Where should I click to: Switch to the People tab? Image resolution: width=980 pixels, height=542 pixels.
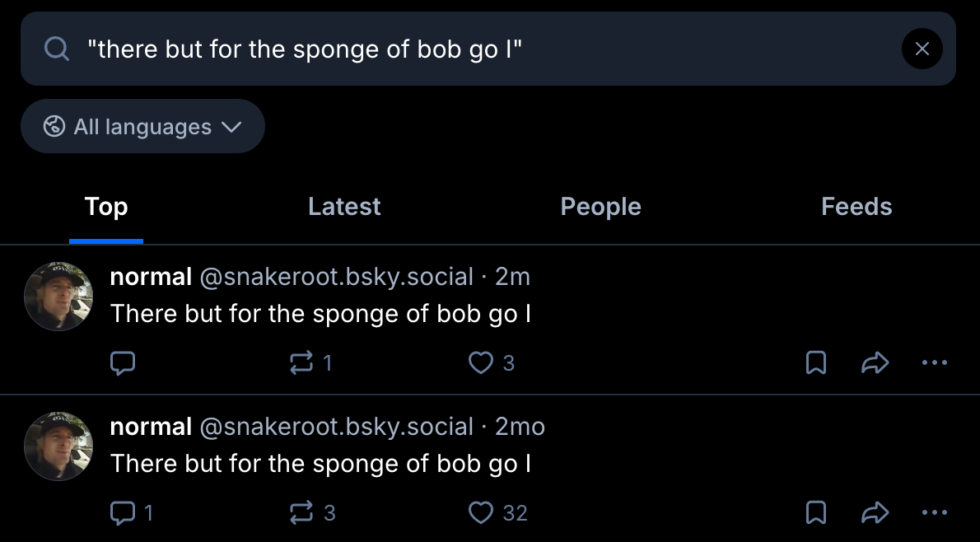click(600, 207)
